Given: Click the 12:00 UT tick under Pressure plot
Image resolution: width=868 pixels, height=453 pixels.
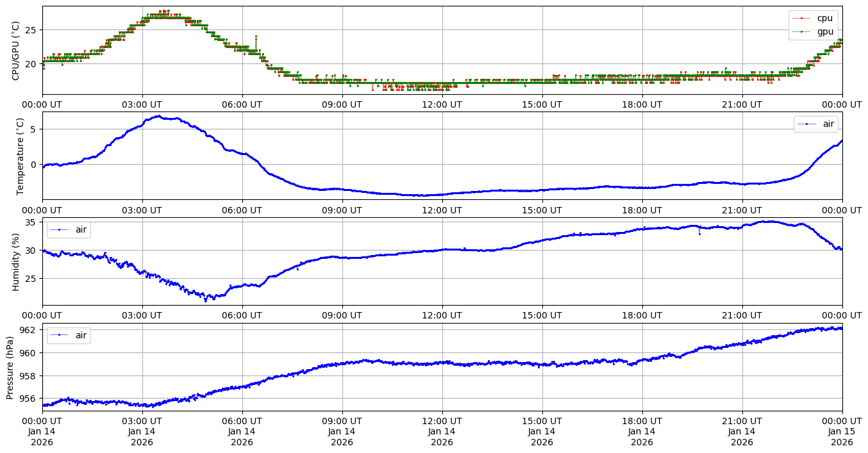Looking at the screenshot, I should (x=442, y=421).
